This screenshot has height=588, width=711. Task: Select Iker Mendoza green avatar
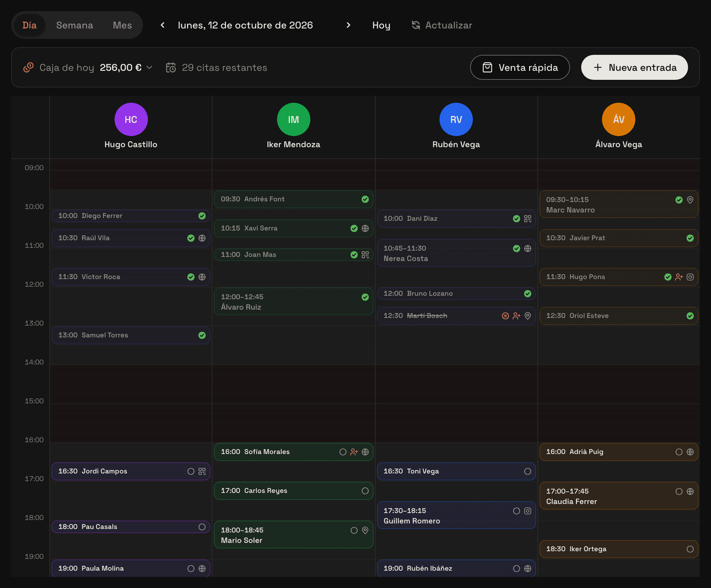293,119
